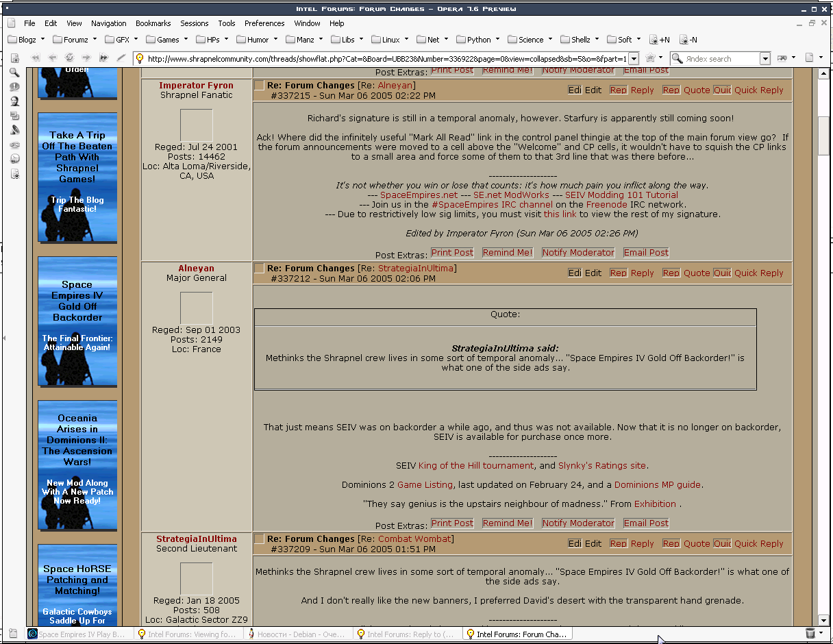Tick the checkbox beside Alneyan's post title
This screenshot has height=644, width=833.
[x=259, y=269]
